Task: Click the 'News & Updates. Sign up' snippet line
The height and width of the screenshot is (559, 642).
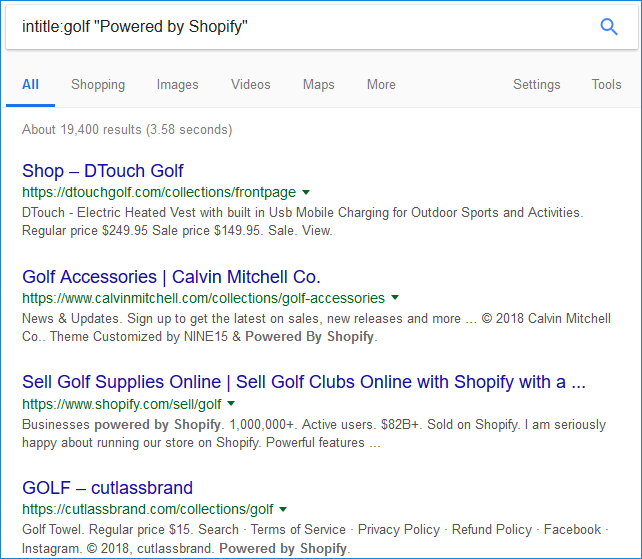Action: coord(316,319)
